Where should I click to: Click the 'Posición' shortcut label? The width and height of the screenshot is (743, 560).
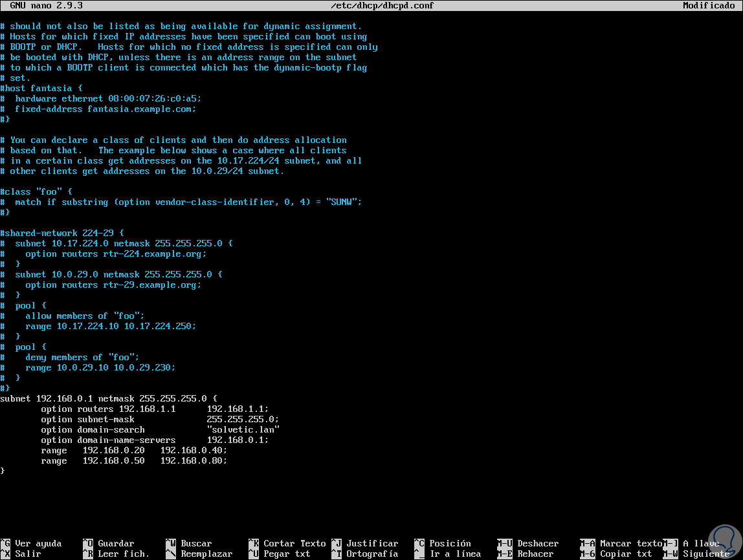coord(450,543)
